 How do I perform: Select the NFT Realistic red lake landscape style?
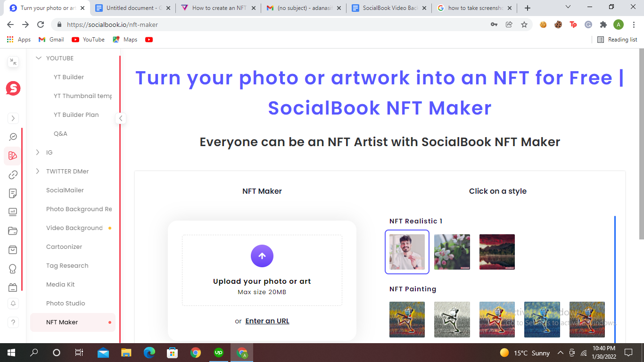(497, 252)
